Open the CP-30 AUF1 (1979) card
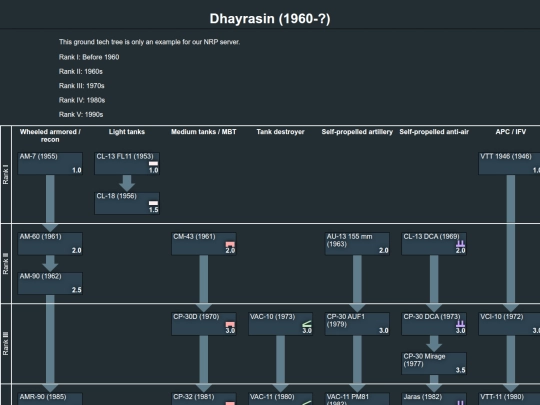This screenshot has width=540, height=405. [x=357, y=324]
